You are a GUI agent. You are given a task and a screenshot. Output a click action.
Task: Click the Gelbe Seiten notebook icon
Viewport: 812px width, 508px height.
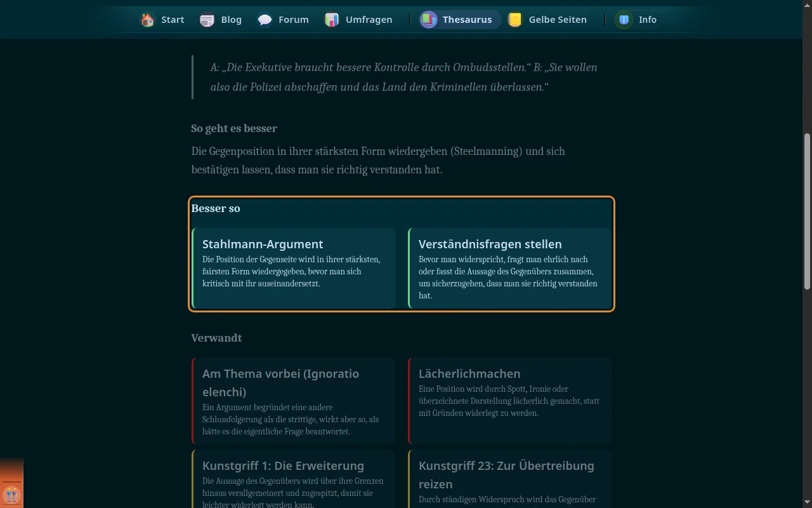515,20
